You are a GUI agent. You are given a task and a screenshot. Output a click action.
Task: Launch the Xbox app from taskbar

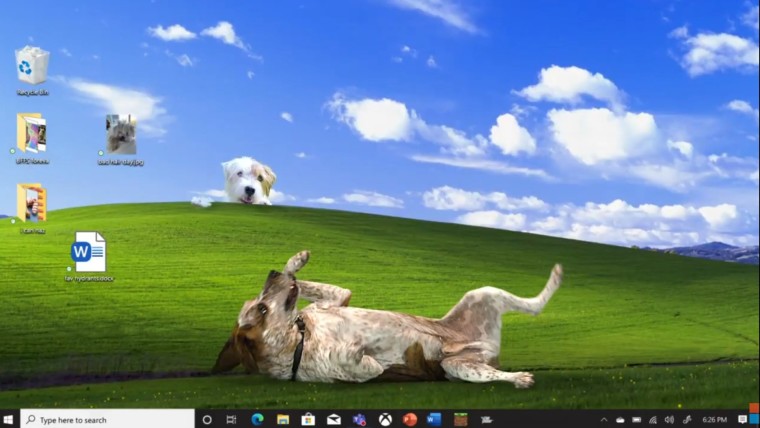385,419
